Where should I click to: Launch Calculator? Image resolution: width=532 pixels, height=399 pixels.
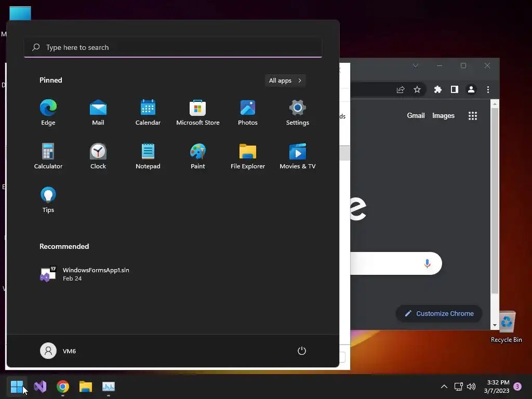click(48, 156)
